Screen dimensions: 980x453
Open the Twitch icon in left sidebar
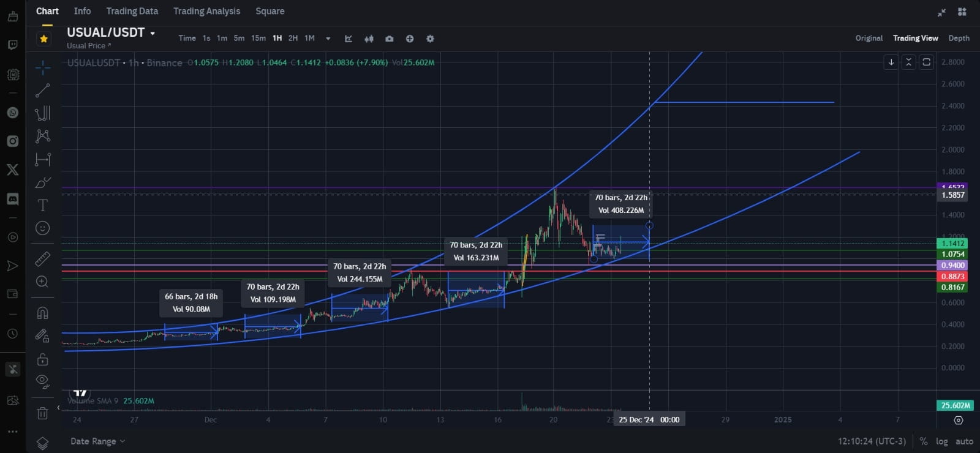click(13, 45)
